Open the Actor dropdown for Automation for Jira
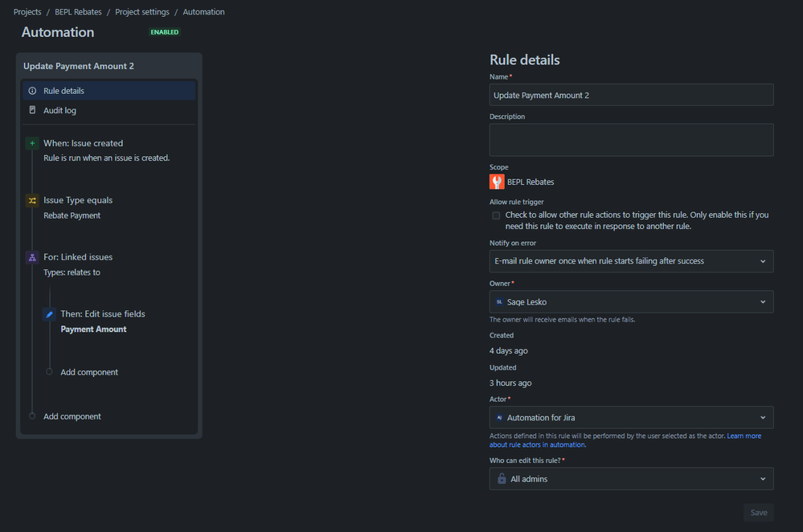The width and height of the screenshot is (803, 532). pyautogui.click(x=632, y=418)
